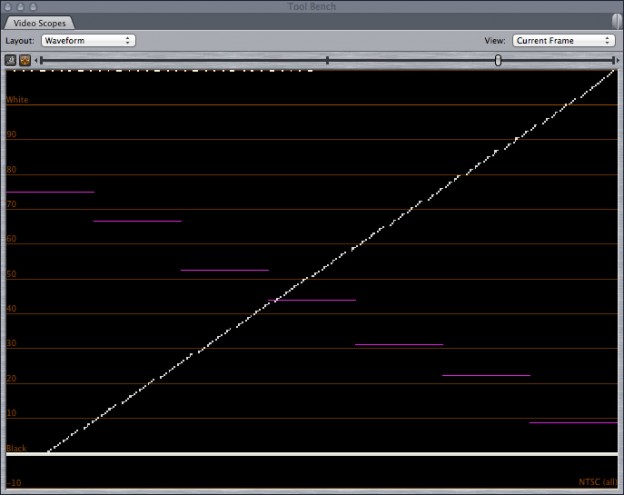This screenshot has width=624, height=495.
Task: Click the thick white line at Black level
Action: click(x=312, y=455)
